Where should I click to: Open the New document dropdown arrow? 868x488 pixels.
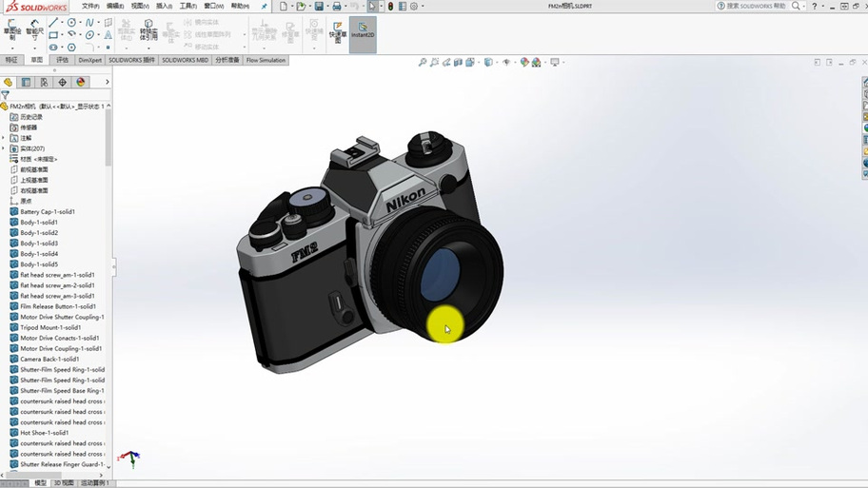pyautogui.click(x=292, y=6)
